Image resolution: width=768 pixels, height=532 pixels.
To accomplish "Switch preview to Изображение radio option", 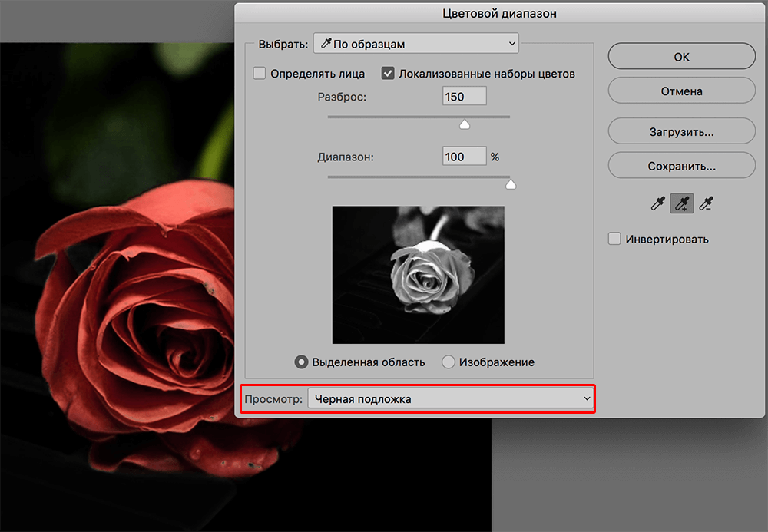I will [x=449, y=362].
